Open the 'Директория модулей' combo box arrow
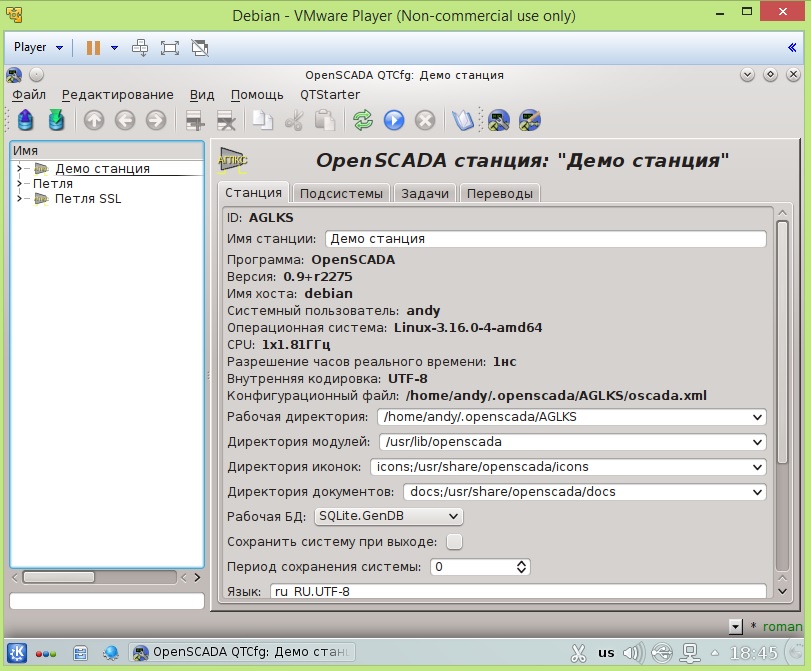Screen dimensions: 811x671 759,441
